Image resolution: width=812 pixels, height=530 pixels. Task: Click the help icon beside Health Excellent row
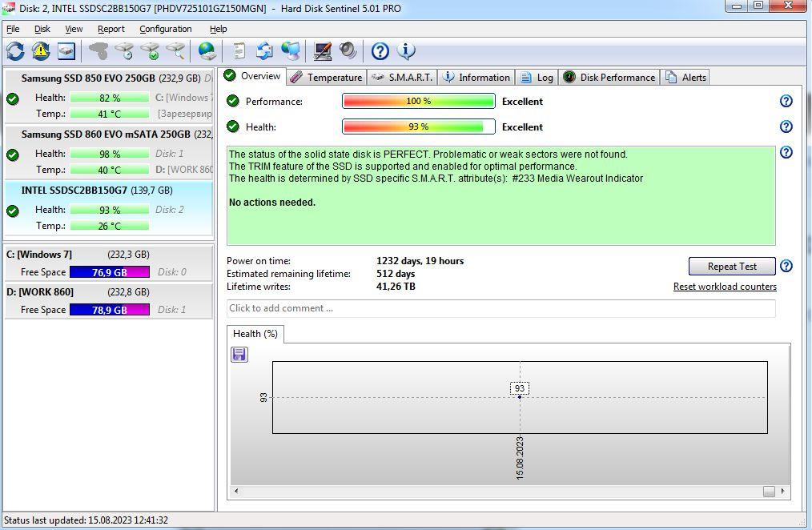pyautogui.click(x=786, y=126)
